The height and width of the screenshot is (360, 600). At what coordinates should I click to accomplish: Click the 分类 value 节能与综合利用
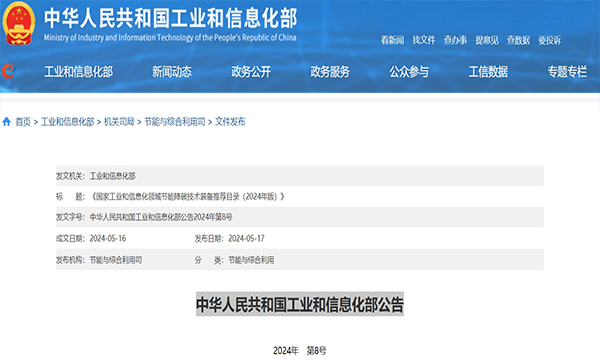pyautogui.click(x=251, y=260)
